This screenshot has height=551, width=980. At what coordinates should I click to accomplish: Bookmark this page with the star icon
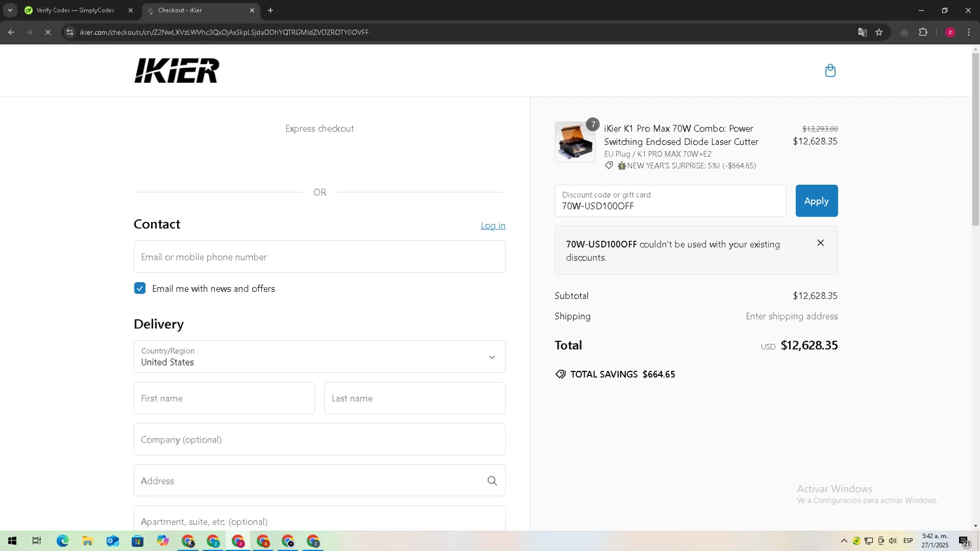coord(879,32)
